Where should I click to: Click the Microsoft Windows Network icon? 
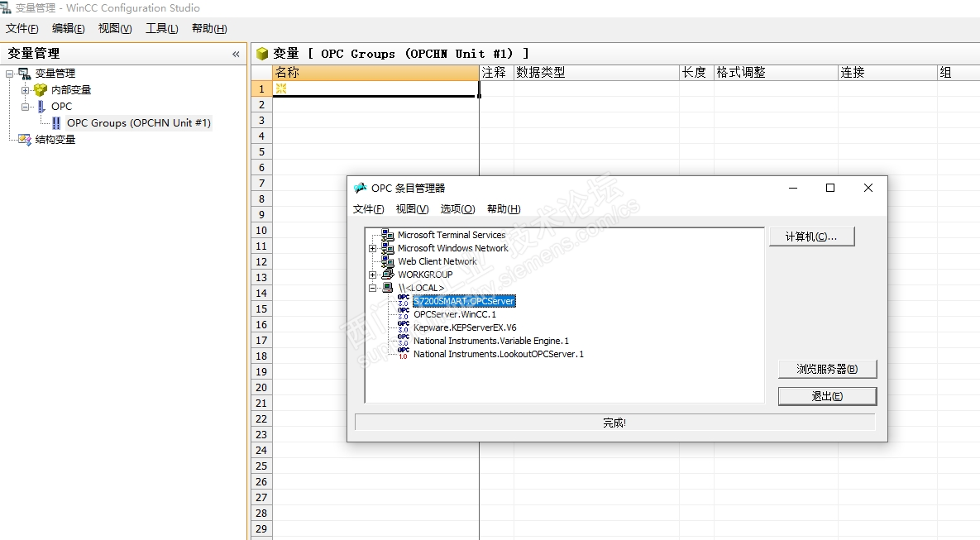pyautogui.click(x=388, y=248)
